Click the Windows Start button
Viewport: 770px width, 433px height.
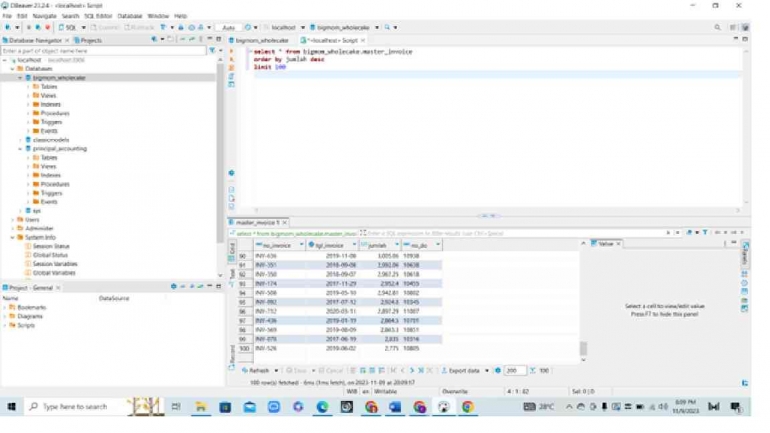11,406
